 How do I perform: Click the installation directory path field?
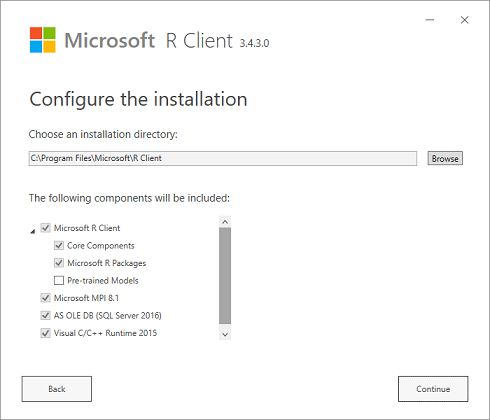(x=223, y=158)
